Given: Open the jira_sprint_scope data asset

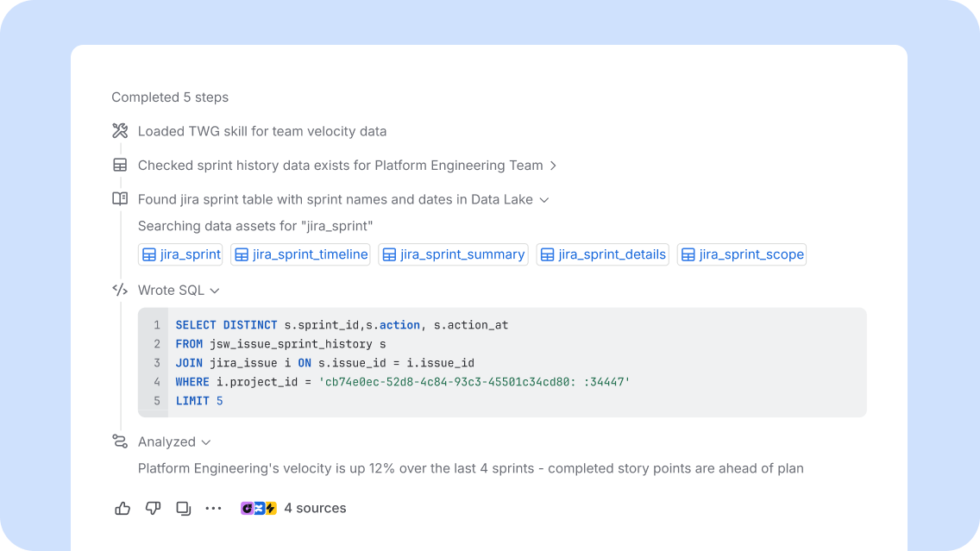Looking at the screenshot, I should click(742, 254).
